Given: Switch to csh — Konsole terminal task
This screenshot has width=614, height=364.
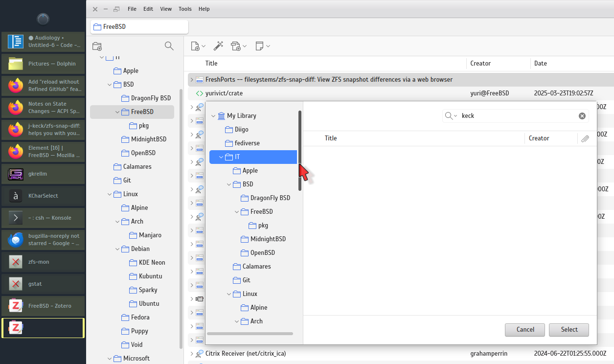Looking at the screenshot, I should click(43, 218).
